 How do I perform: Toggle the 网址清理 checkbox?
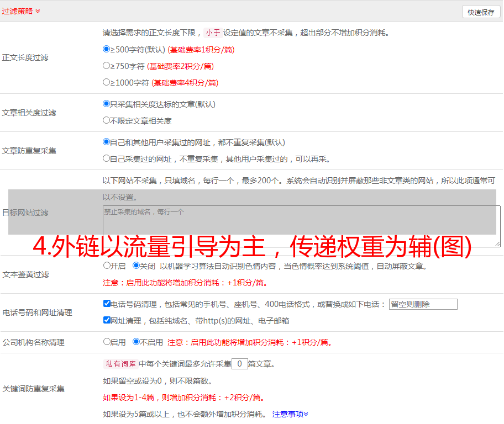click(107, 320)
